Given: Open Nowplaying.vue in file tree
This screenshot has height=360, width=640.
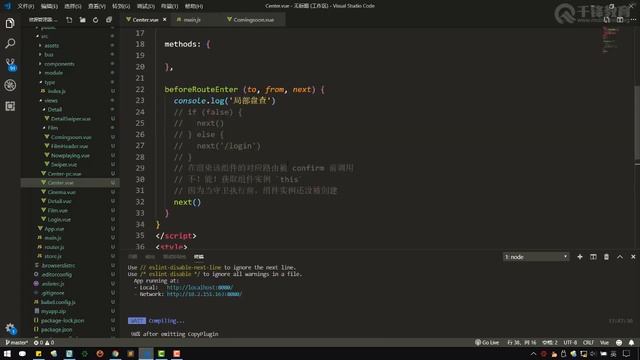Looking at the screenshot, I should (70, 155).
